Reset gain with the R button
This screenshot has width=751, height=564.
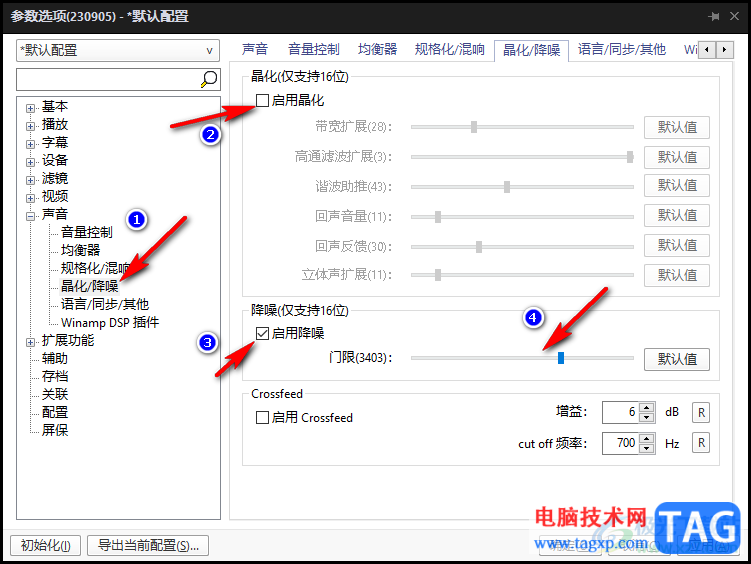tap(701, 413)
